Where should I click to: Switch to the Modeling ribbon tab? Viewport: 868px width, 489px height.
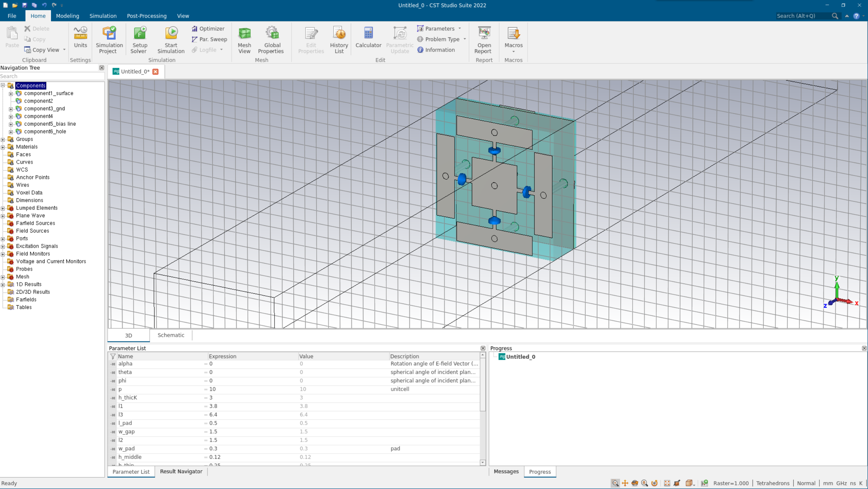(x=67, y=16)
